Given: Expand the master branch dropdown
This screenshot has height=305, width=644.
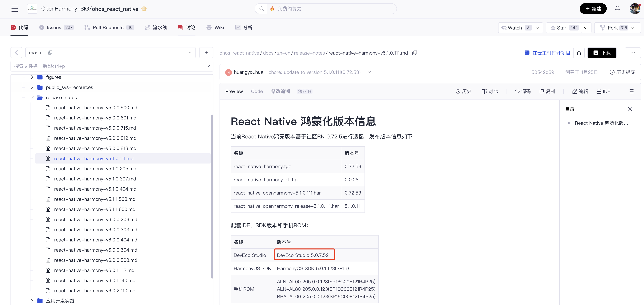Looking at the screenshot, I should pyautogui.click(x=190, y=53).
